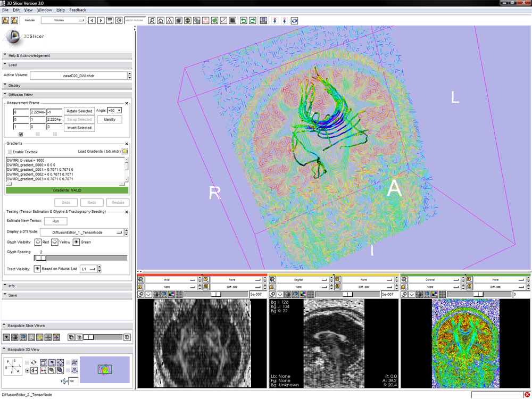Open the Modules dropdown showing Volumes
Viewport: 532px width, 399px height.
tap(63, 21)
